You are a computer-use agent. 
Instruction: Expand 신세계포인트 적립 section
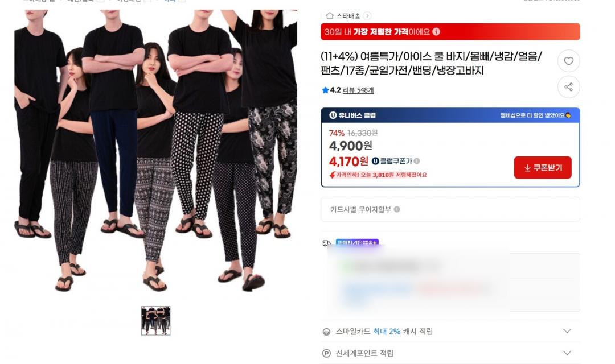[567, 353]
